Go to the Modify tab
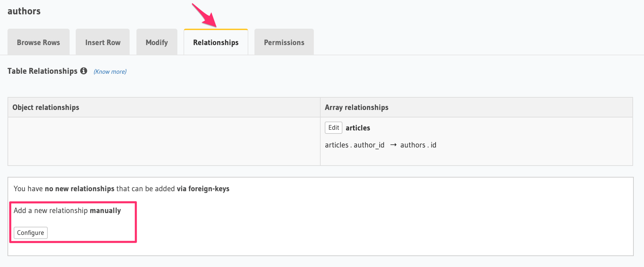 157,42
